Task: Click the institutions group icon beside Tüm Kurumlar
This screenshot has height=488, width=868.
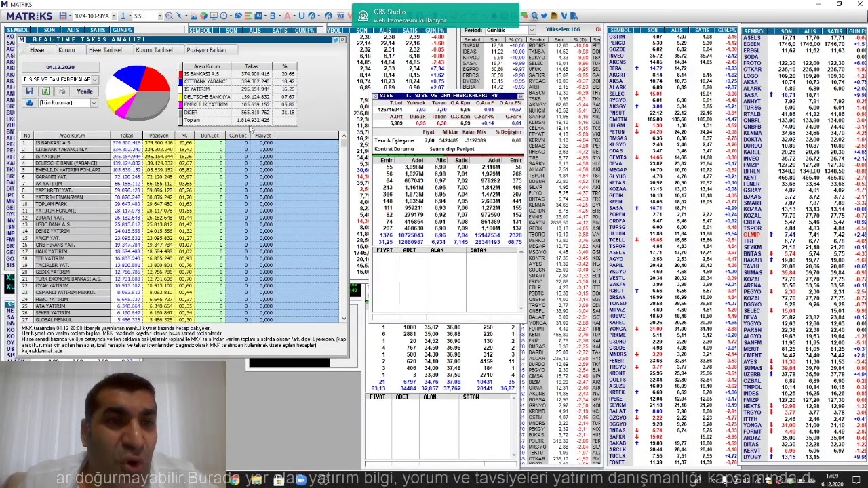Action: pyautogui.click(x=29, y=103)
